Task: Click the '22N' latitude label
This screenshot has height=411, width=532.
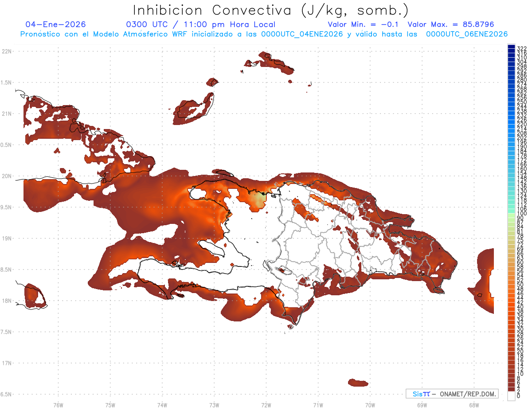Action: point(7,51)
